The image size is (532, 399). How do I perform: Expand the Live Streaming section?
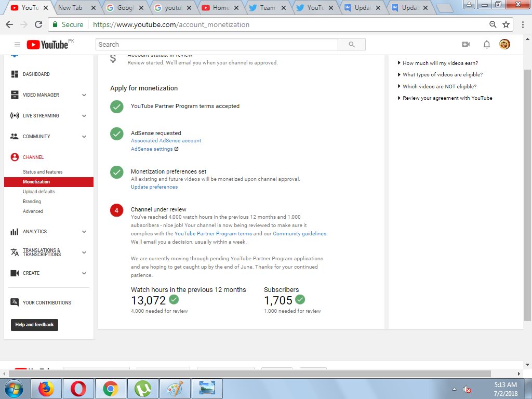click(x=84, y=116)
